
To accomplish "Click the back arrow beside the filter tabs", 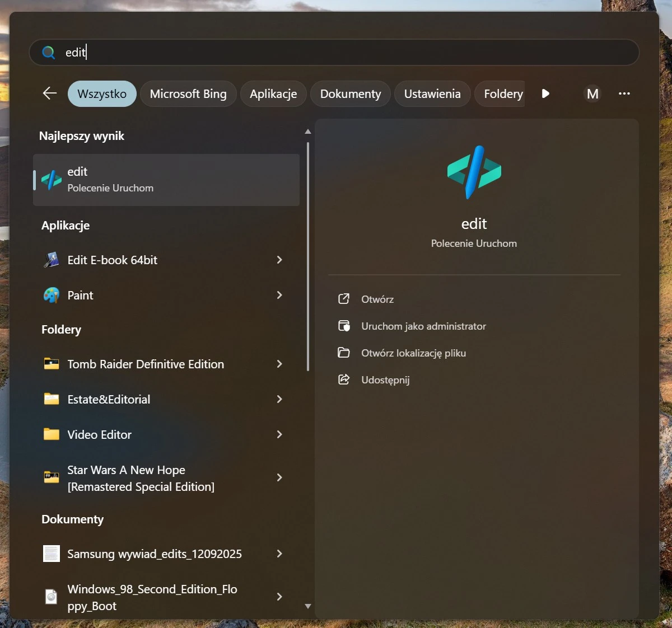I will coord(50,93).
